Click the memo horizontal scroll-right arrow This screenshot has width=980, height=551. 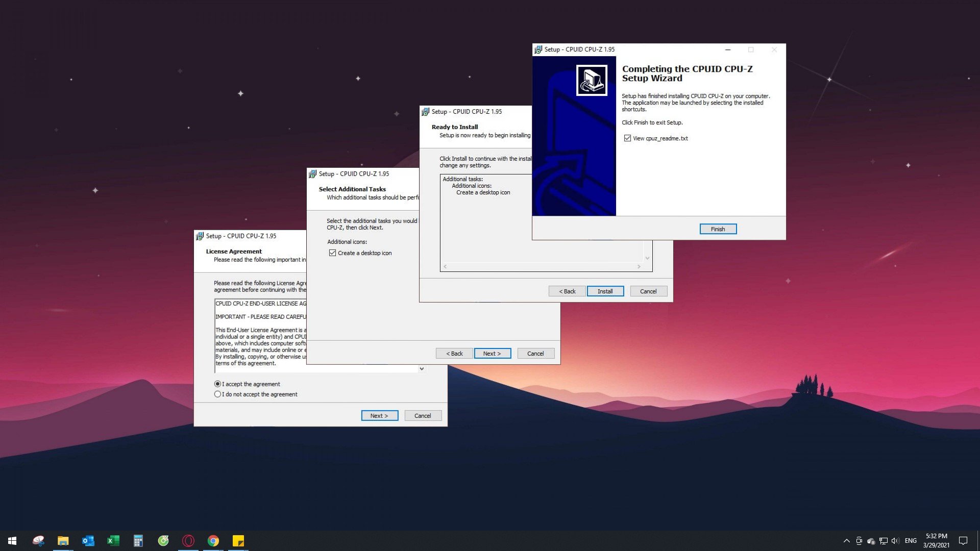pos(639,267)
